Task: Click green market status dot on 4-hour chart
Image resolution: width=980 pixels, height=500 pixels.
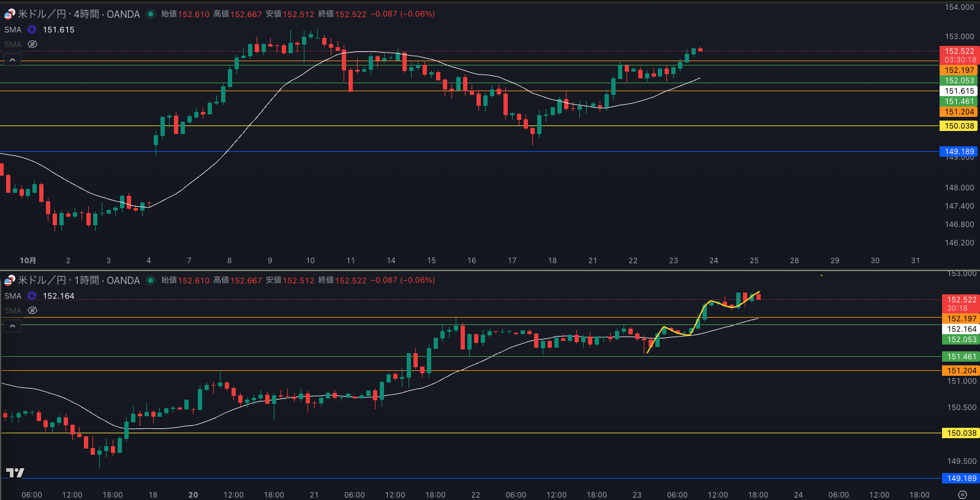Action: tap(150, 14)
